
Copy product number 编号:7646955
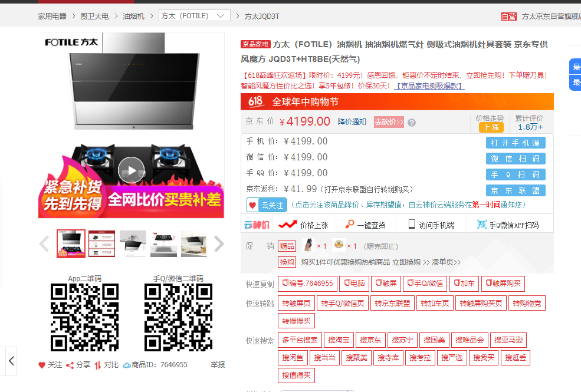[307, 284]
